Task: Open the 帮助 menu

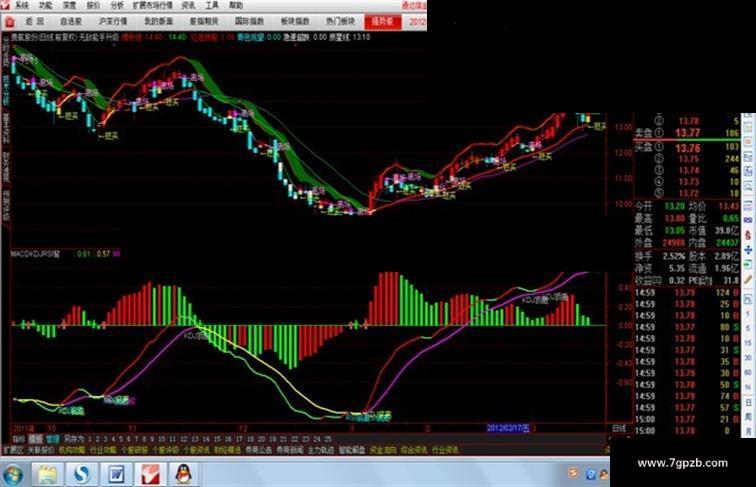Action: pos(236,6)
